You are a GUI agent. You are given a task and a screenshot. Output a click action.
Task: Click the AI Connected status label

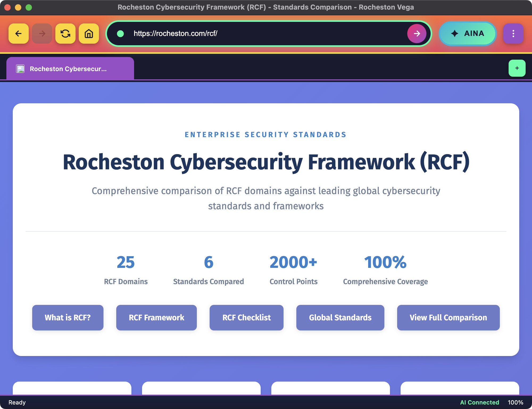click(x=479, y=402)
